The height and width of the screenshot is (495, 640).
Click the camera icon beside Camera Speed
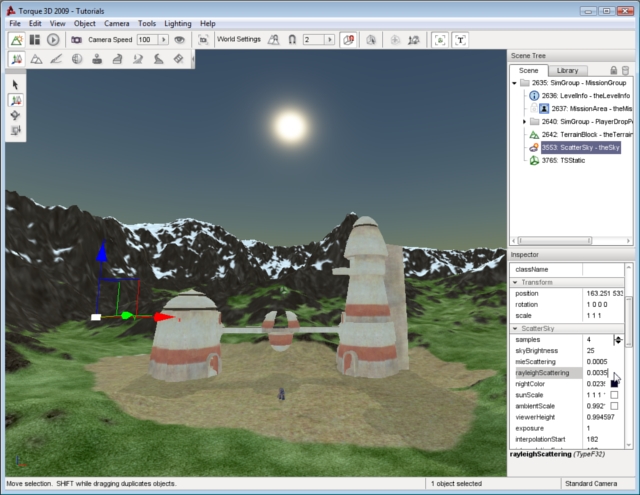click(75, 40)
